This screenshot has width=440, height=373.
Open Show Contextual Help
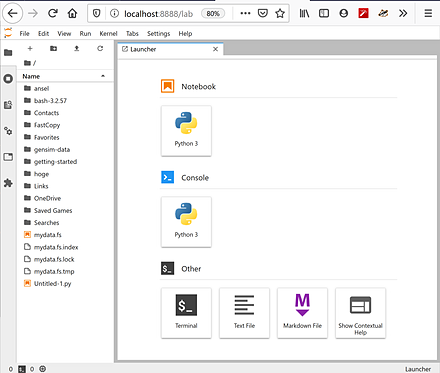click(360, 313)
